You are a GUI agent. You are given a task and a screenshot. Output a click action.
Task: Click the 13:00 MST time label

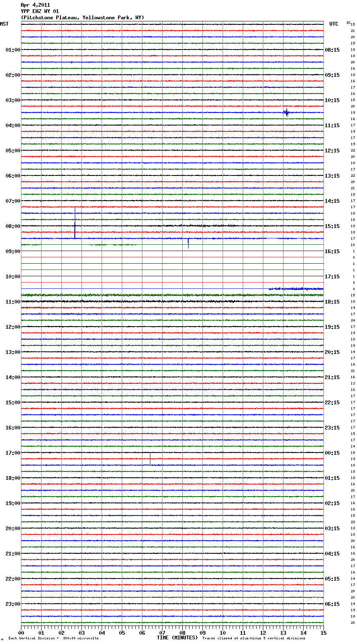coord(13,352)
